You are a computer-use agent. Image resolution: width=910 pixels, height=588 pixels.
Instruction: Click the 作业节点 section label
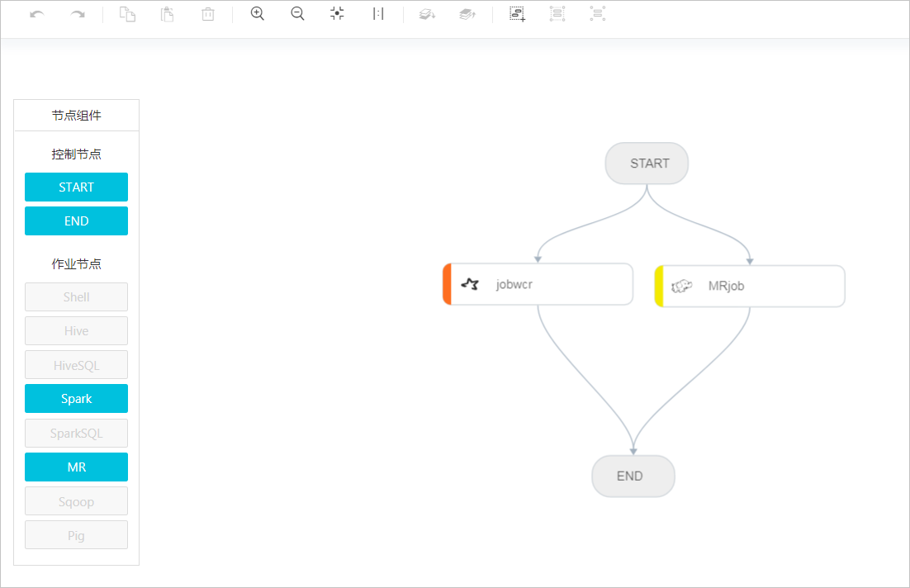pyautogui.click(x=76, y=264)
